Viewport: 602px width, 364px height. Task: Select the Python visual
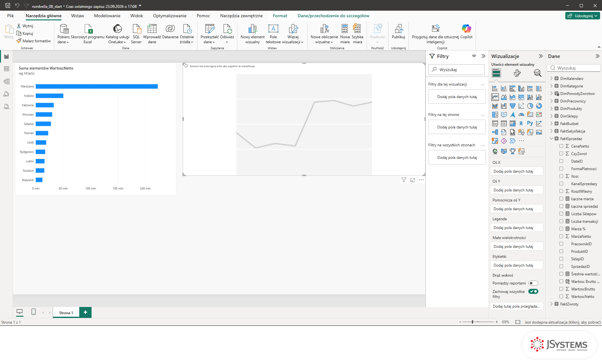(530, 123)
